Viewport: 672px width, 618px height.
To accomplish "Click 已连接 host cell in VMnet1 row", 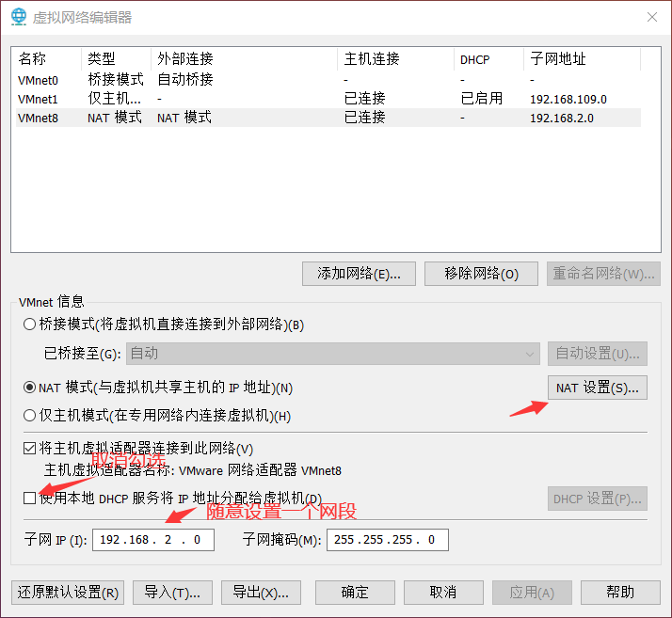I will click(x=365, y=99).
